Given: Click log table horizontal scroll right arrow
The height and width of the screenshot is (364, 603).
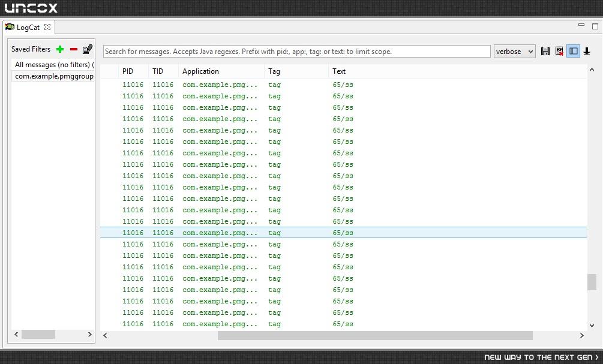Looking at the screenshot, I should click(582, 336).
